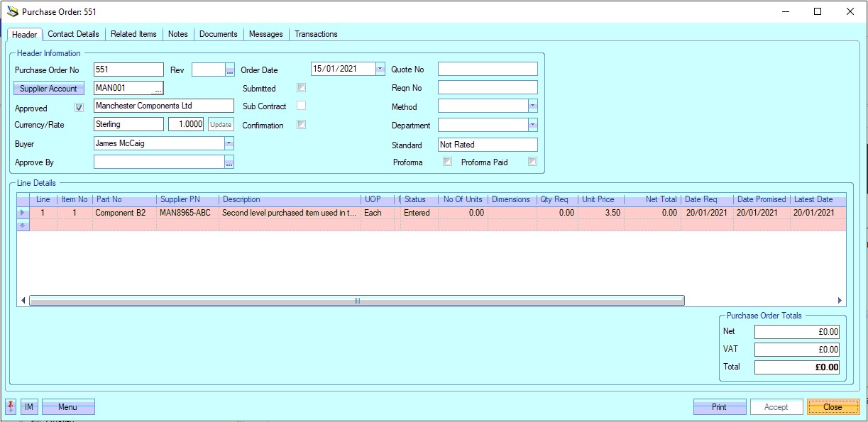Enable the Proforma checkbox
This screenshot has width=868, height=422.
447,162
